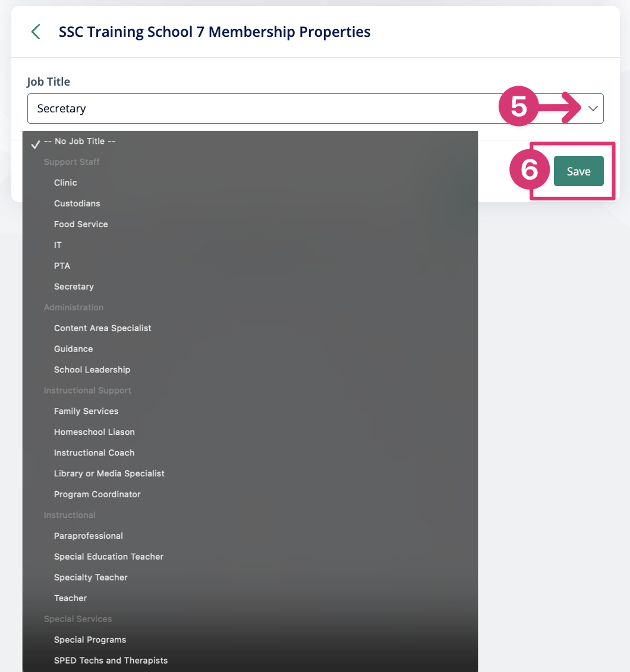Choose Homeschool Liason from list
This screenshot has height=672, width=630.
coord(94,432)
